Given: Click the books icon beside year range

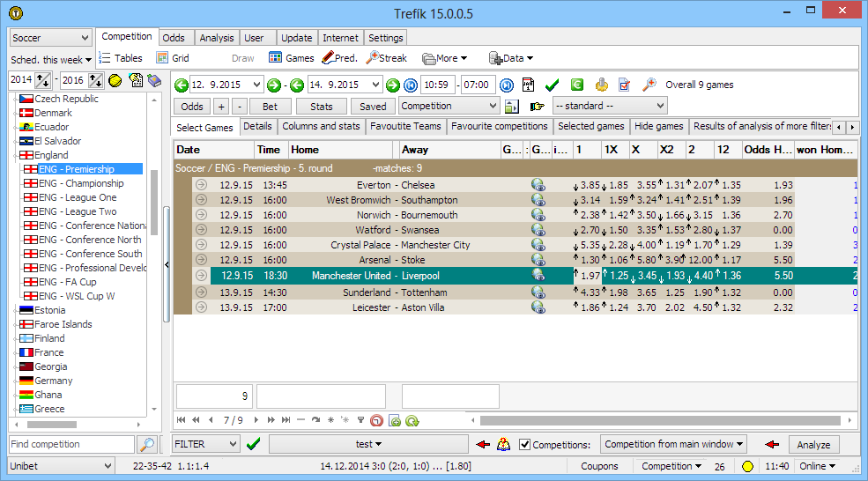Looking at the screenshot, I should [x=154, y=81].
